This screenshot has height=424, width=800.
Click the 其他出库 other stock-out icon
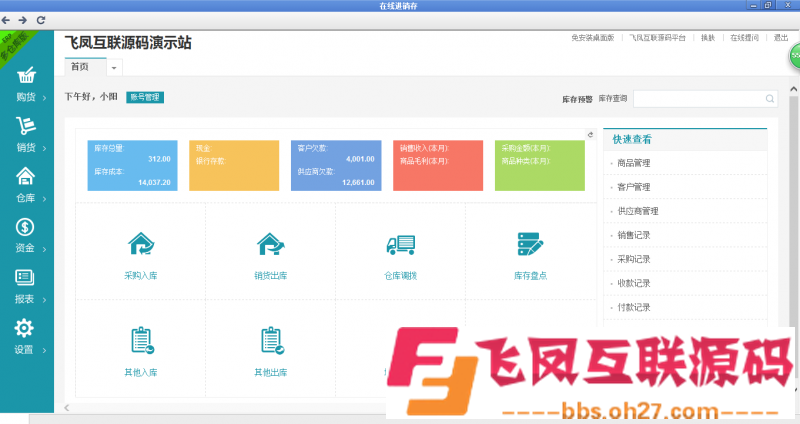pyautogui.click(x=271, y=340)
